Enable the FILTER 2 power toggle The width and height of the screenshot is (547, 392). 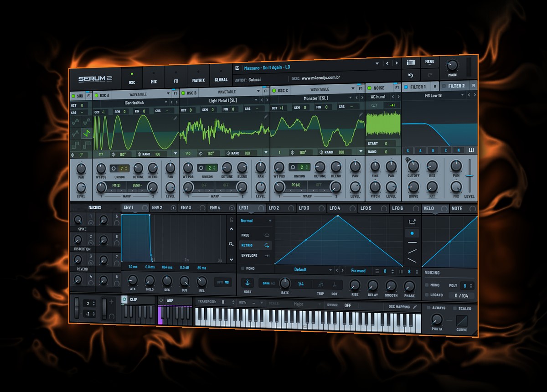point(444,86)
